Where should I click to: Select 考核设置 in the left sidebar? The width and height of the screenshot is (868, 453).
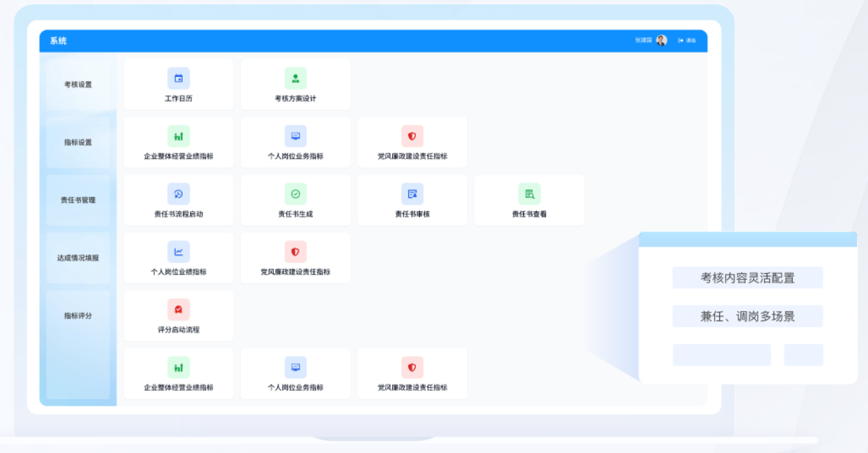[78, 85]
